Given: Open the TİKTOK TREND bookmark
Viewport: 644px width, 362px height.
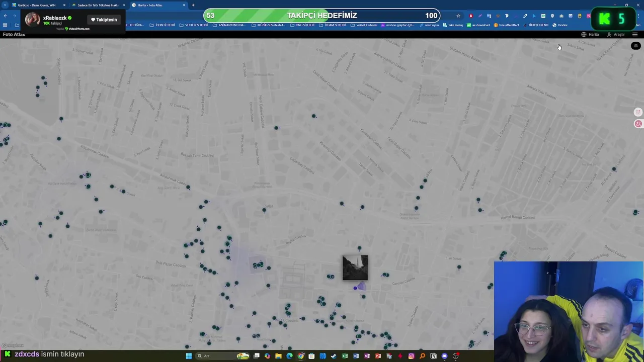Looking at the screenshot, I should click(535, 25).
